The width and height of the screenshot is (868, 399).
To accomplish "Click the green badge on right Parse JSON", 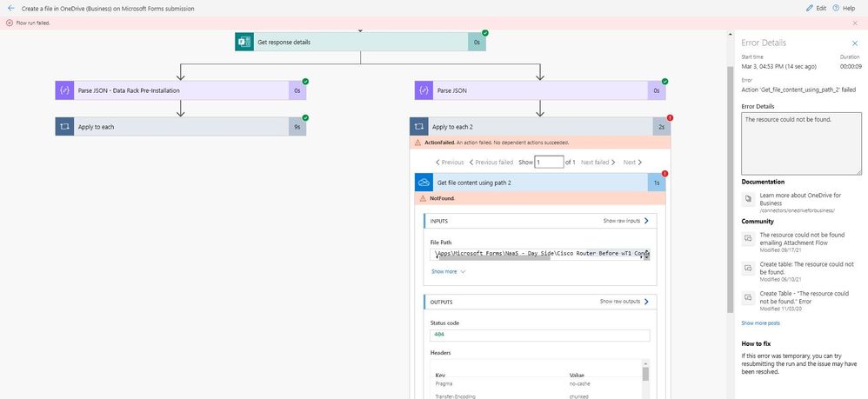I will point(664,82).
